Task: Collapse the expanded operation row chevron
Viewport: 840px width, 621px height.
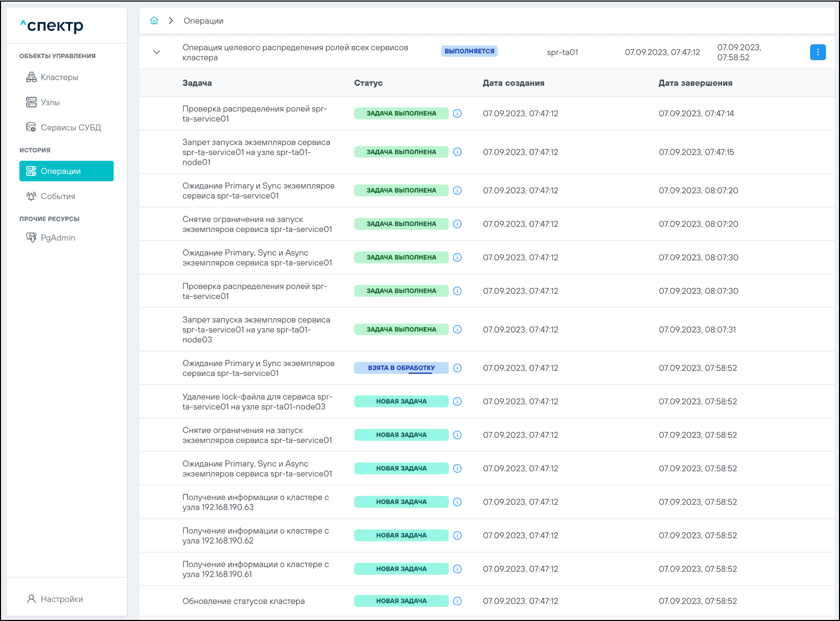Action: pyautogui.click(x=157, y=52)
